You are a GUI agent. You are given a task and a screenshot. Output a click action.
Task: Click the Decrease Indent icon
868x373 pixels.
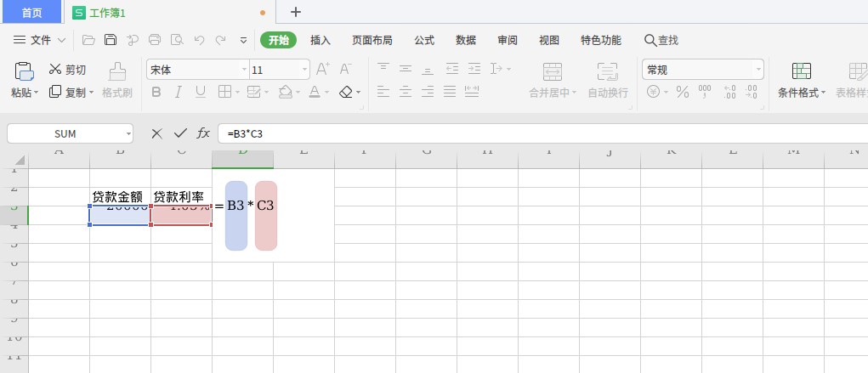tap(452, 69)
